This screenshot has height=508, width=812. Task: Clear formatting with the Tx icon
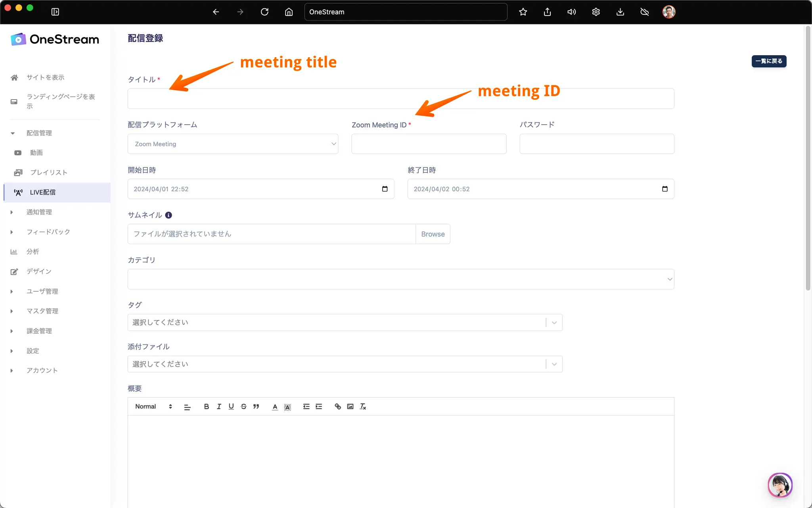coord(363,406)
